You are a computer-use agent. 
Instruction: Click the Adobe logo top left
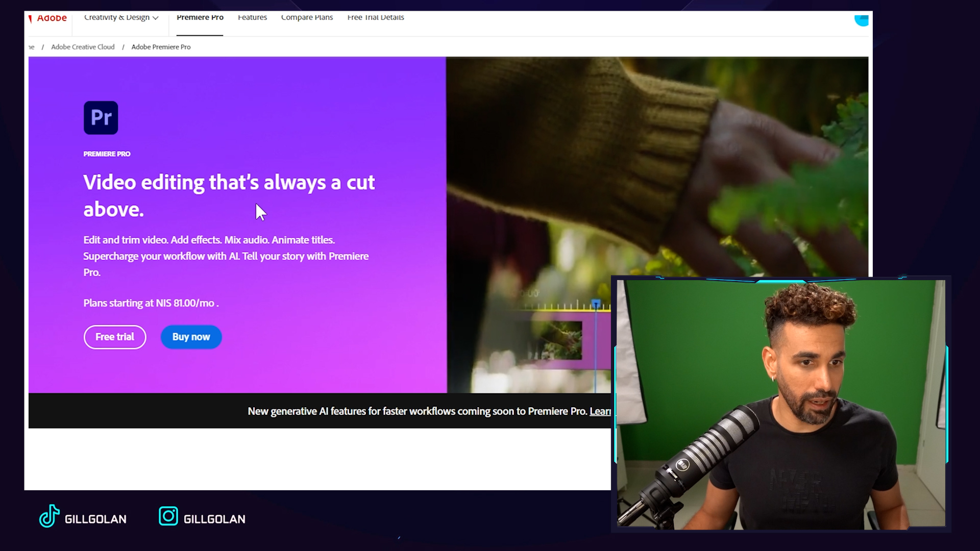47,17
